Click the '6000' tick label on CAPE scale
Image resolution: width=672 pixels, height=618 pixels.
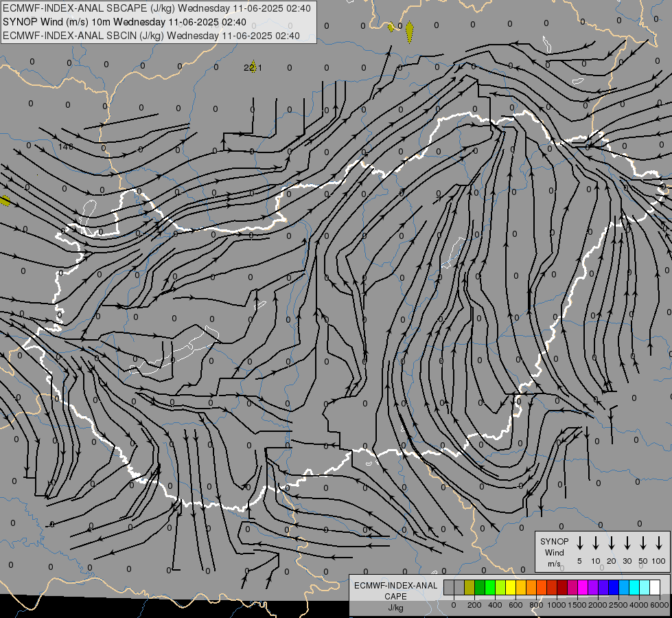click(660, 605)
